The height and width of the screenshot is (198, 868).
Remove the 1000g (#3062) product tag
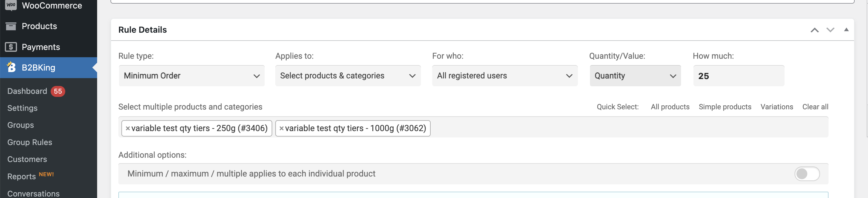pyautogui.click(x=281, y=128)
